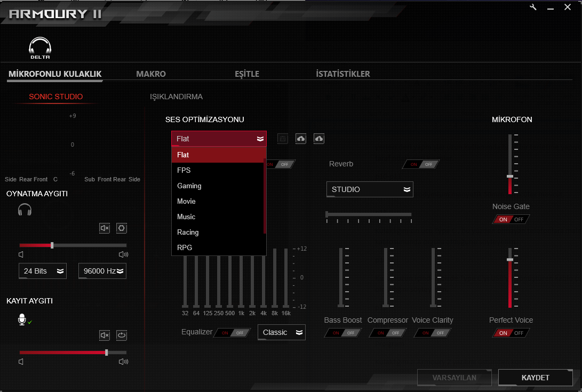Click the playback headphones icon

coord(25,210)
